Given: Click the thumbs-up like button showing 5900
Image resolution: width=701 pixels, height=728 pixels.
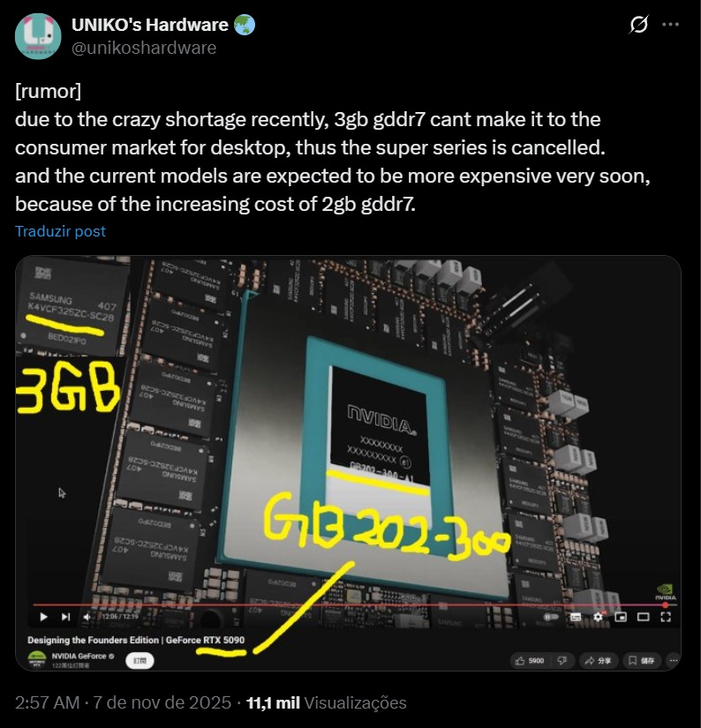Looking at the screenshot, I should [530, 660].
